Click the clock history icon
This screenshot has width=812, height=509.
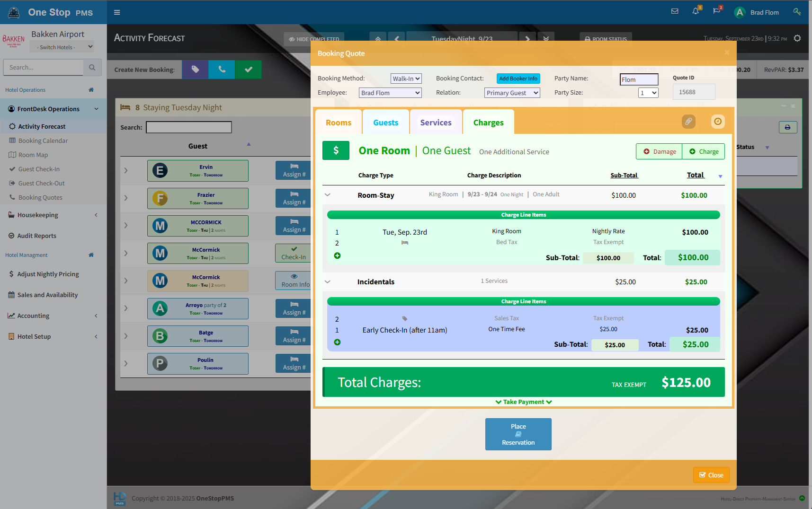[718, 122]
